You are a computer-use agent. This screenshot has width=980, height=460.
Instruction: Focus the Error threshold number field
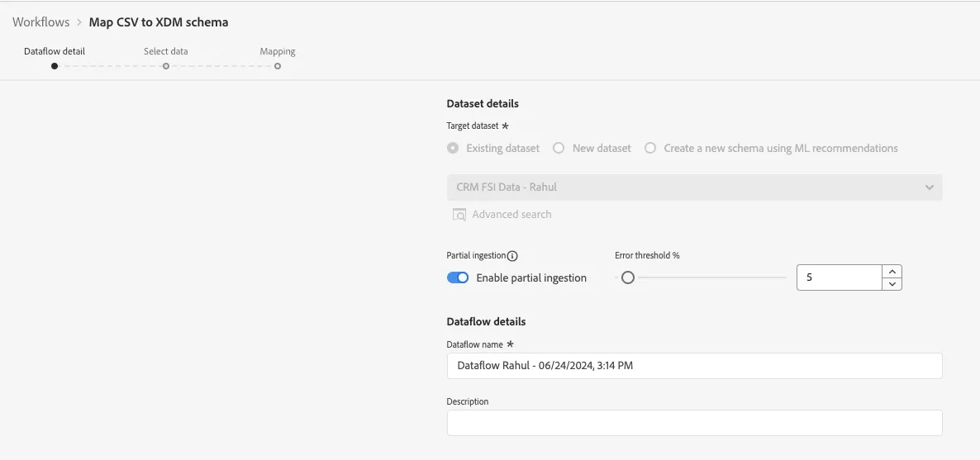840,277
